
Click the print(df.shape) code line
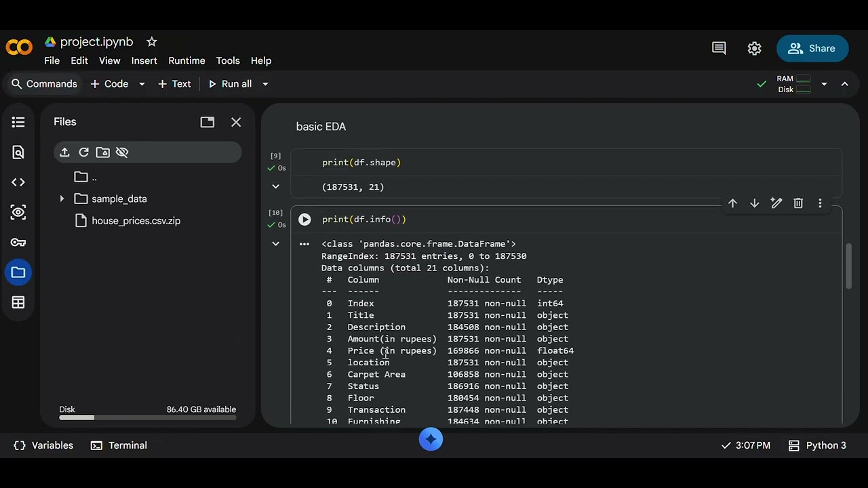361,163
